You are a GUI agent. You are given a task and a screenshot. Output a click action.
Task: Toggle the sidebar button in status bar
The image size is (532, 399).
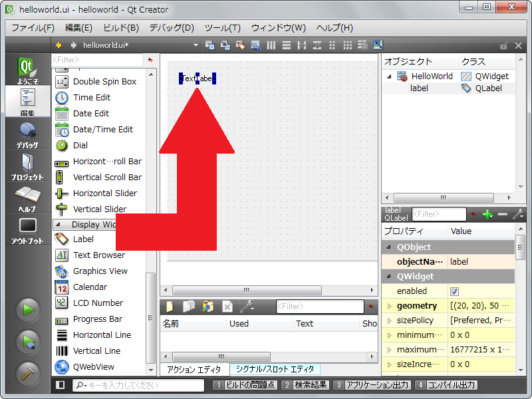(x=61, y=385)
